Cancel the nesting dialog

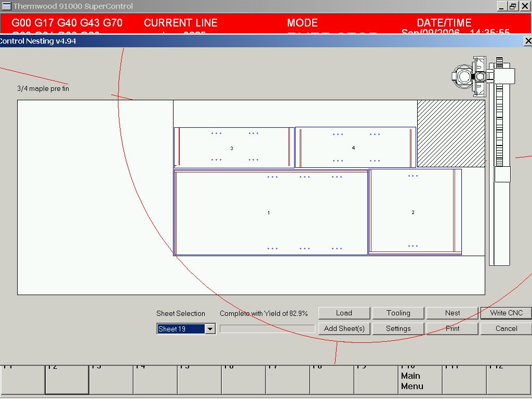click(x=506, y=328)
